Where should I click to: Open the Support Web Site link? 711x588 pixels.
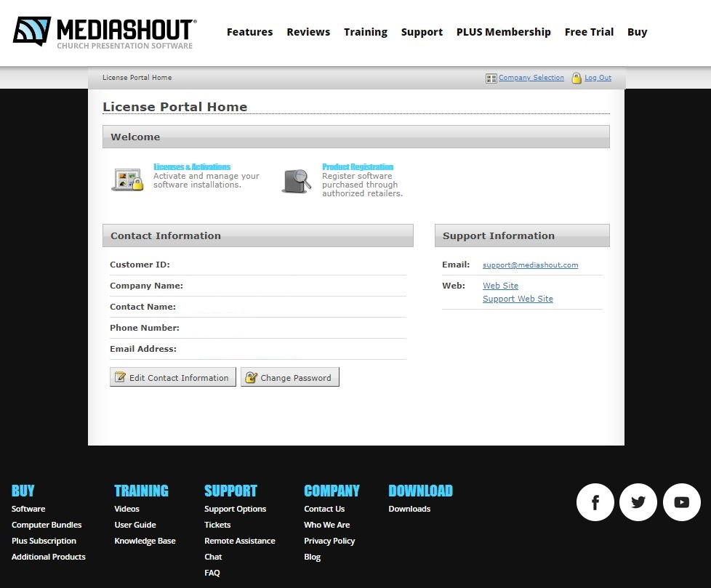[518, 299]
